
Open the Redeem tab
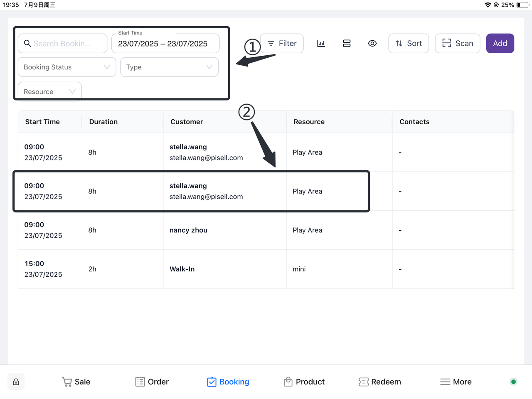[x=380, y=382]
